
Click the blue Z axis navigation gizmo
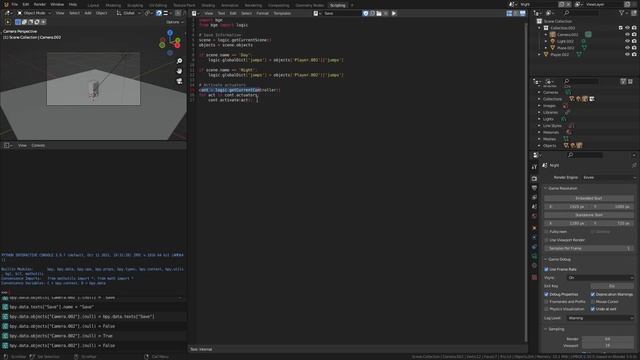click(170, 33)
